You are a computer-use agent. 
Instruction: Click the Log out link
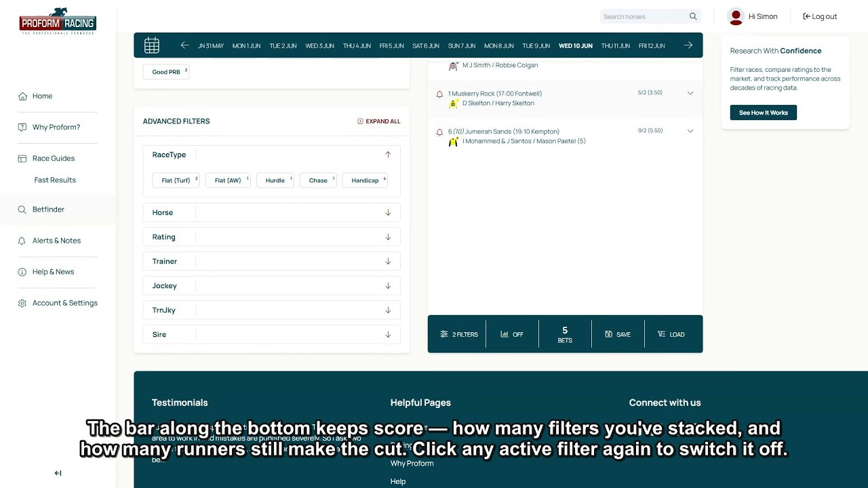click(x=820, y=16)
